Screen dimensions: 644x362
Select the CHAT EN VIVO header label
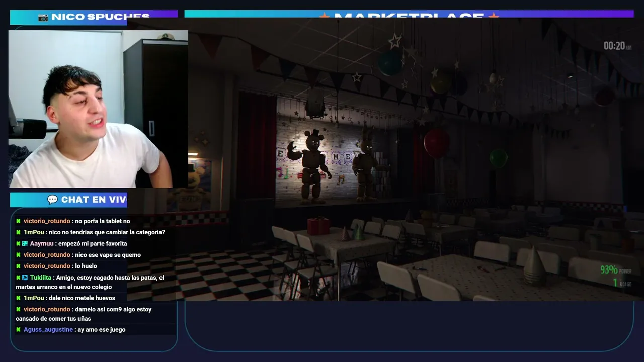(94, 200)
